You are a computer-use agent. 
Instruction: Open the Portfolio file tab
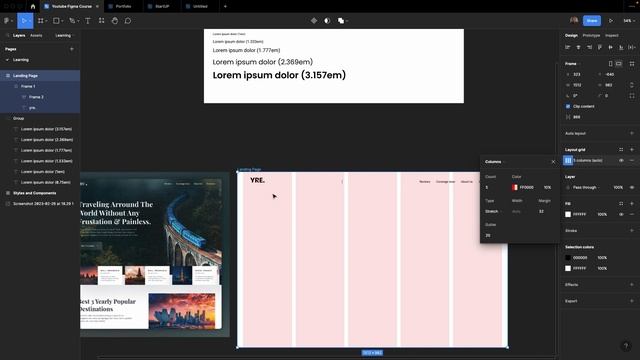123,7
